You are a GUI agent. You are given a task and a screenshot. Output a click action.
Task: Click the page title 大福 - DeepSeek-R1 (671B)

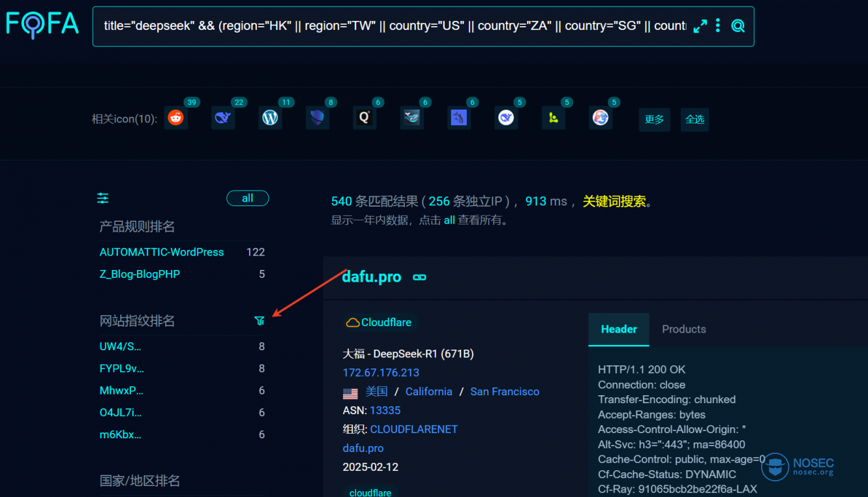pyautogui.click(x=408, y=354)
